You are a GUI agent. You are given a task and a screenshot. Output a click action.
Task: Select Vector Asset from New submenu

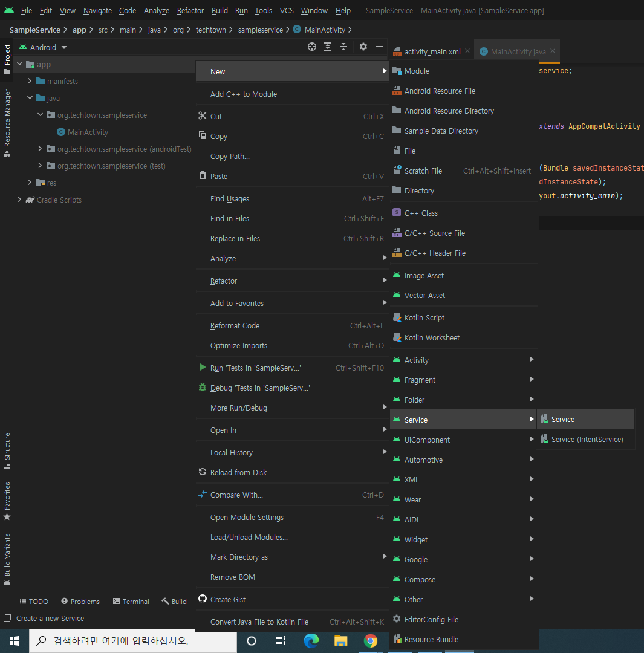(x=464, y=296)
